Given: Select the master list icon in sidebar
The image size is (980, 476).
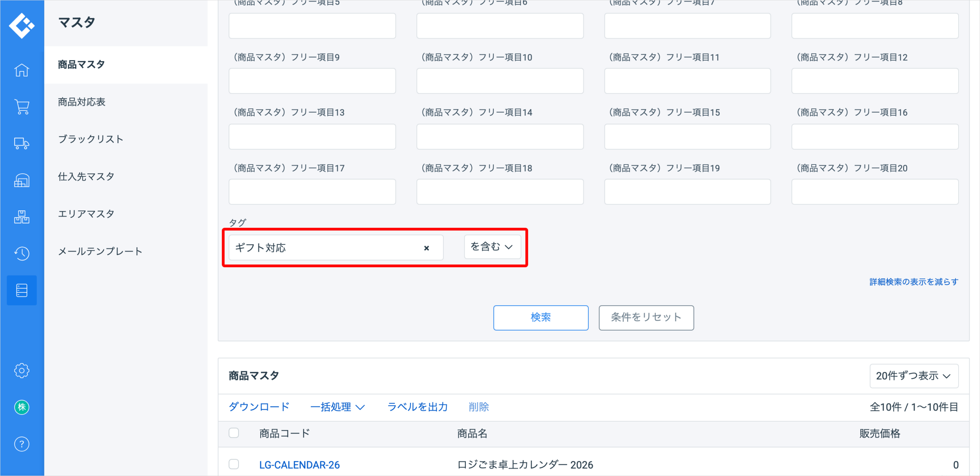Looking at the screenshot, I should tap(22, 290).
